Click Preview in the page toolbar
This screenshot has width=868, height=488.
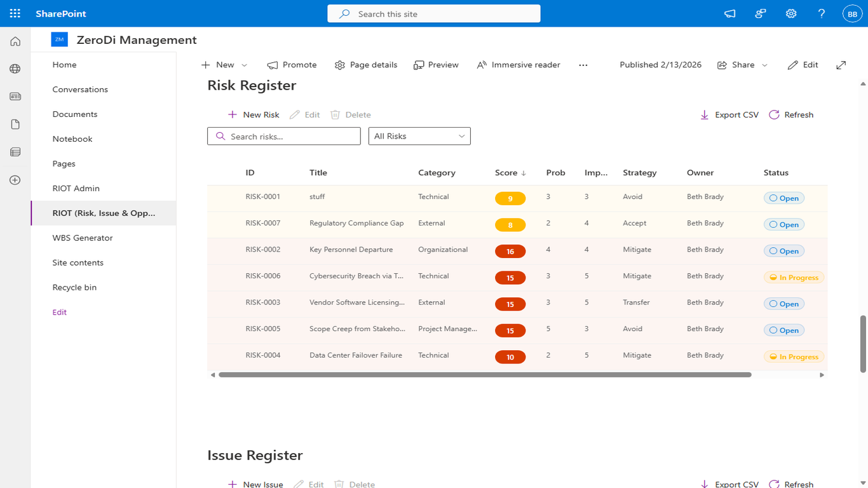coord(436,64)
